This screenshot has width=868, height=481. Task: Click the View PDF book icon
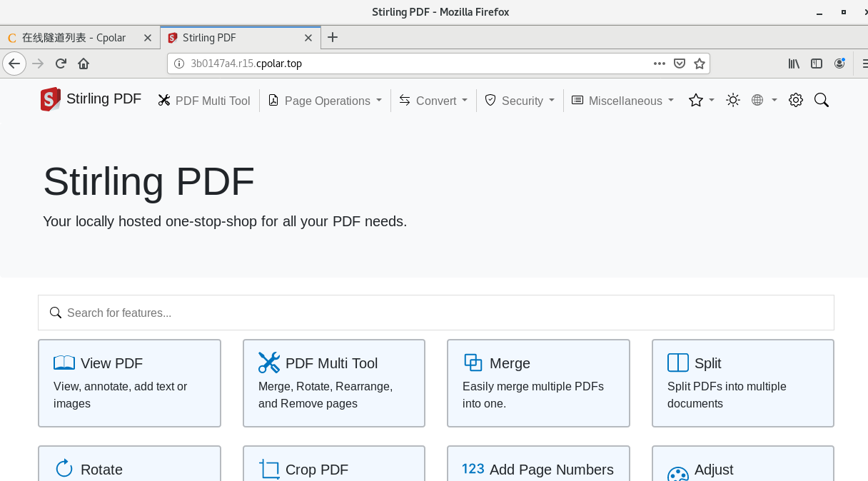[x=64, y=363]
